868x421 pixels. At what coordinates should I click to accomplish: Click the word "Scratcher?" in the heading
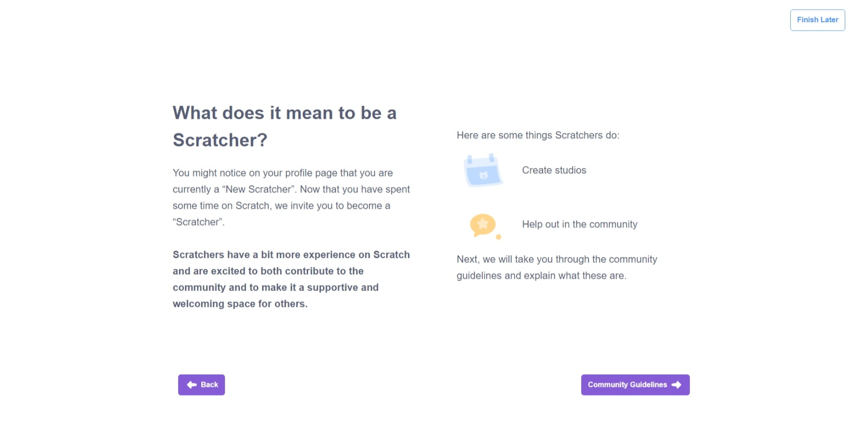(x=220, y=140)
